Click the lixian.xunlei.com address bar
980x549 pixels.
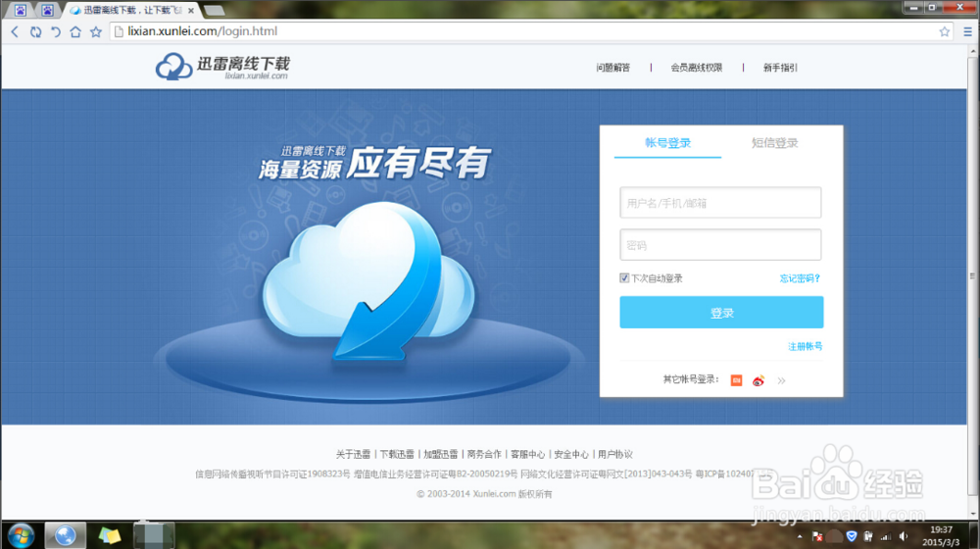531,31
